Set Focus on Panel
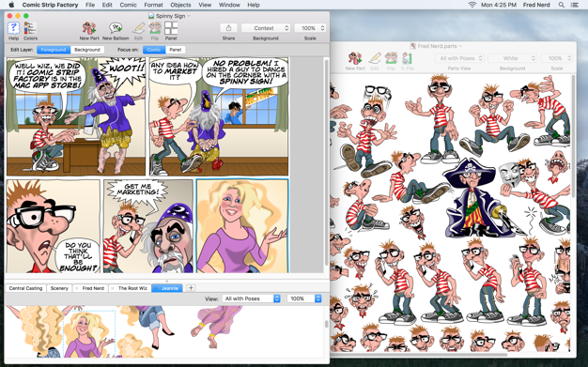The height and width of the screenshot is (367, 588). tap(175, 50)
